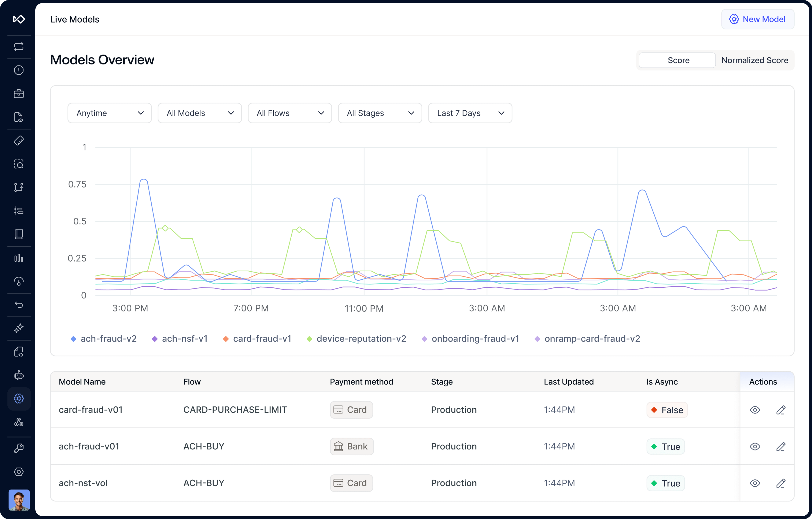Open the alert circle sidebar icon
Viewport: 812px width, 519px height.
(19, 70)
